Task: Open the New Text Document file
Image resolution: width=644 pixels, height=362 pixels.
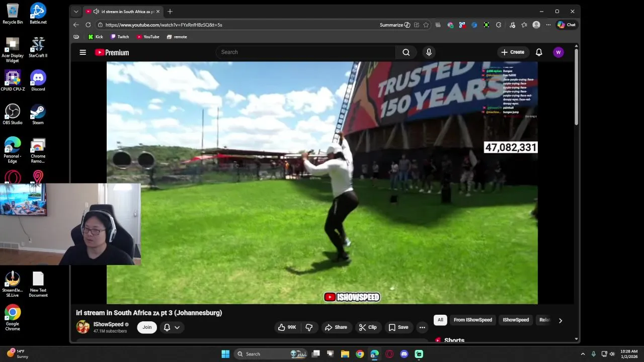Action: (x=38, y=285)
